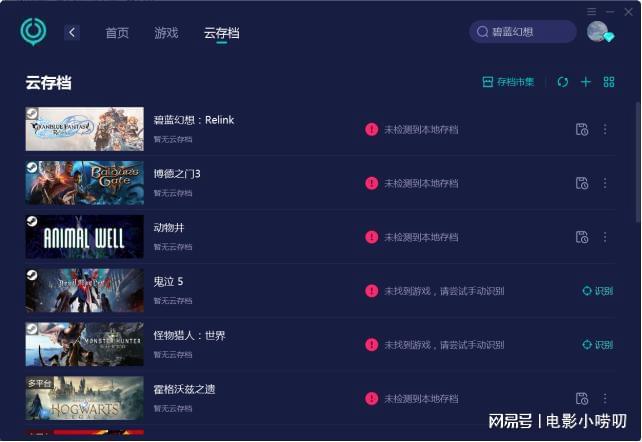
Task: Open 存档市集 link
Action: [508, 82]
